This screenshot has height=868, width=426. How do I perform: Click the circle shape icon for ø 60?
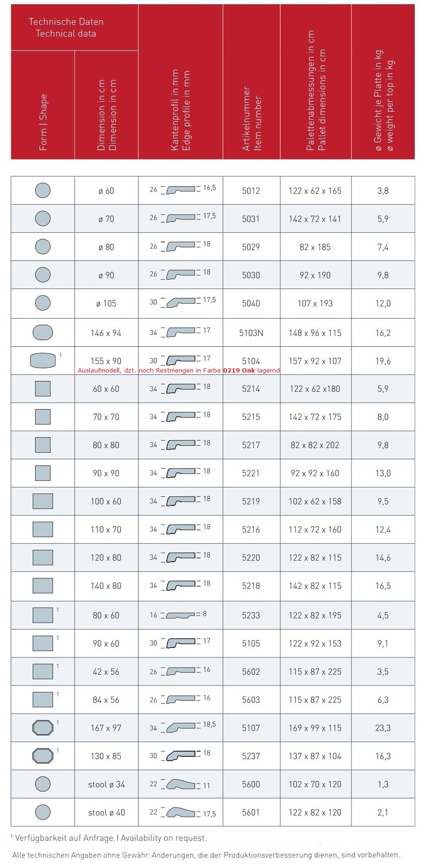tap(43, 190)
